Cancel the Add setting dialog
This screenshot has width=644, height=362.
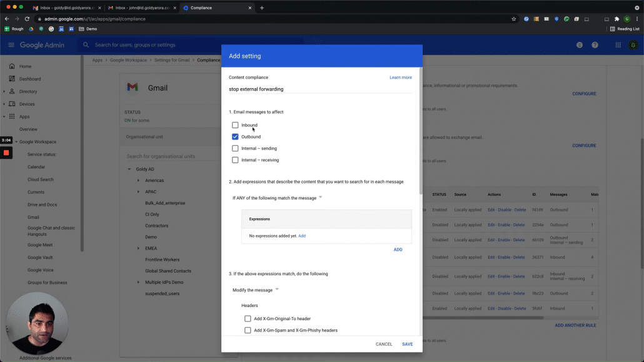coord(384,344)
